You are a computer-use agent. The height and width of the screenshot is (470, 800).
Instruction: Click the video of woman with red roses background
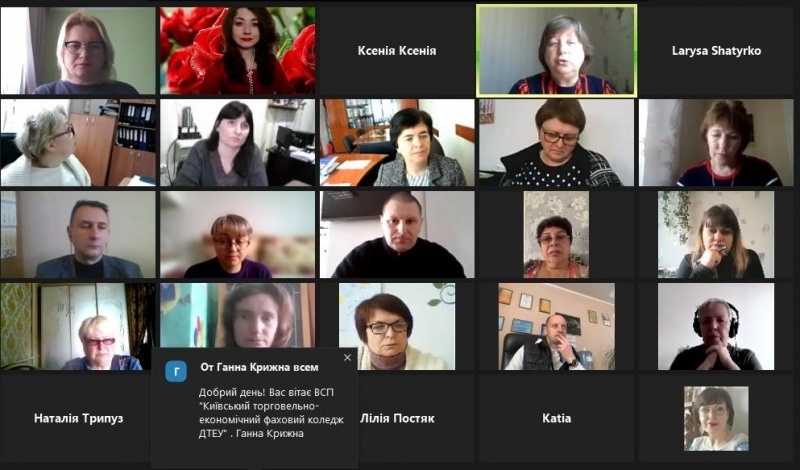(237, 51)
